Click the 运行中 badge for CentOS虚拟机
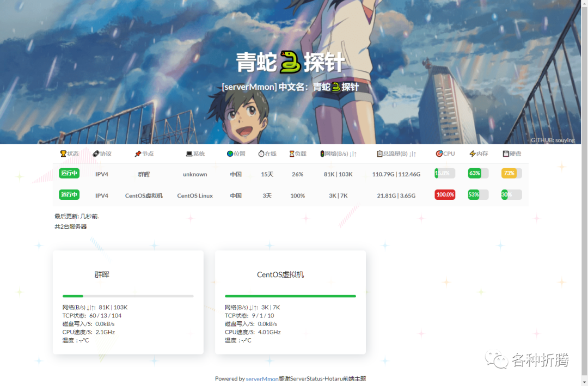Viewport: 588px width, 386px height. pyautogui.click(x=69, y=195)
